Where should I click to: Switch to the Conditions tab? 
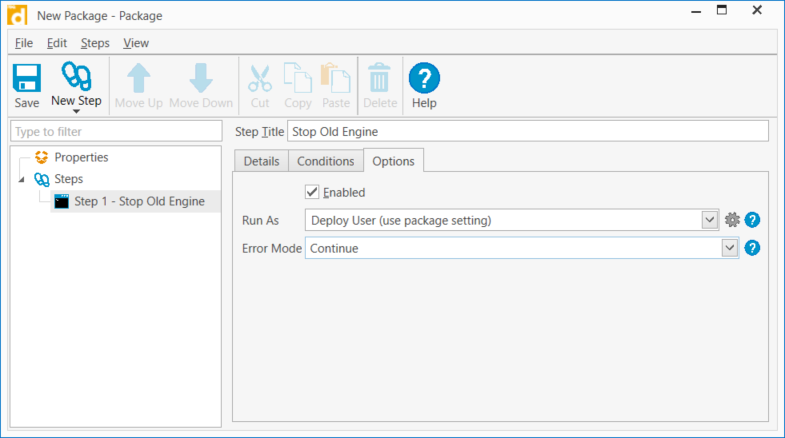[325, 161]
